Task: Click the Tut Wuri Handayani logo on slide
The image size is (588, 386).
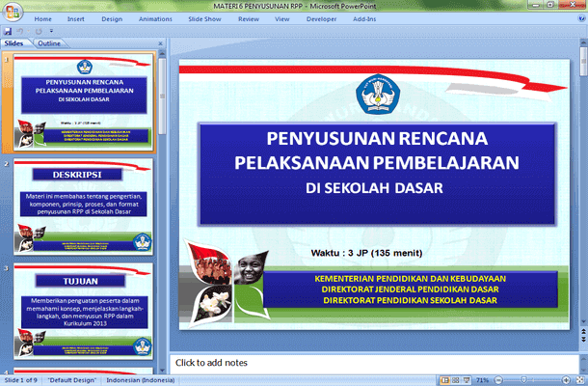Action: click(x=378, y=95)
